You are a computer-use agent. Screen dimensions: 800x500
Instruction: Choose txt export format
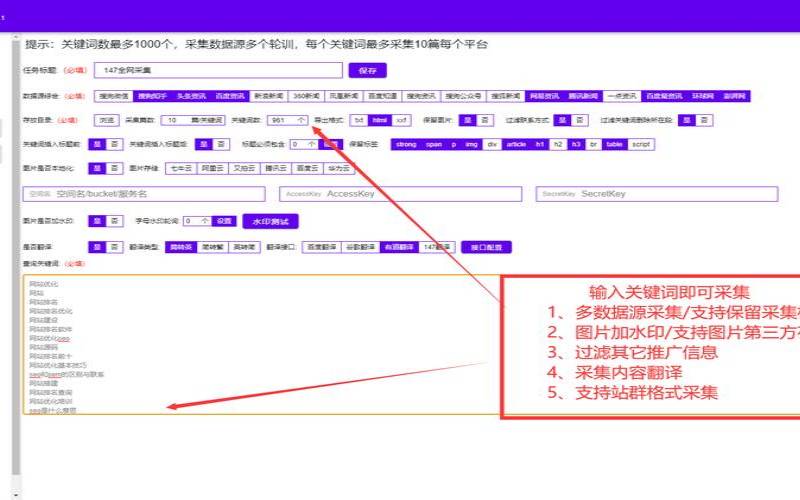(359, 120)
